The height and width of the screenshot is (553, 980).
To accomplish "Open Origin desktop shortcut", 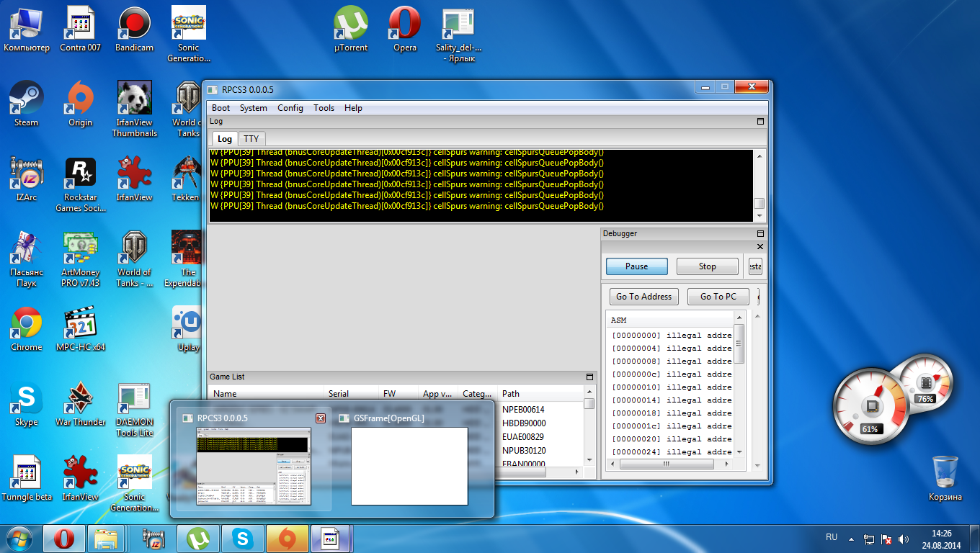I will [81, 104].
